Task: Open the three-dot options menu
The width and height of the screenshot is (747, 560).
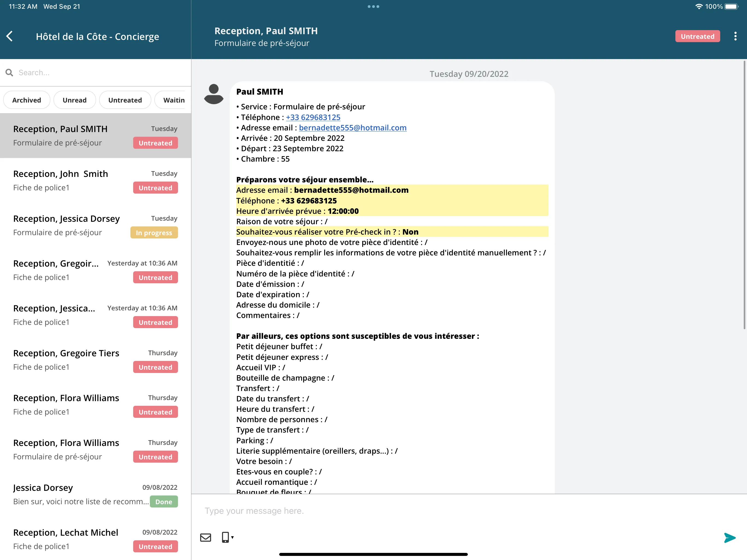Action: tap(735, 36)
